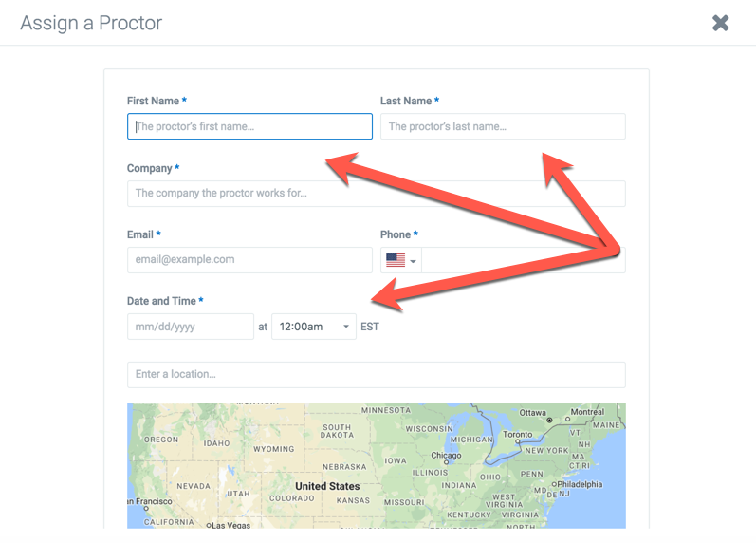Click the Wyoming label on map
The image size is (756, 543).
coord(273,449)
